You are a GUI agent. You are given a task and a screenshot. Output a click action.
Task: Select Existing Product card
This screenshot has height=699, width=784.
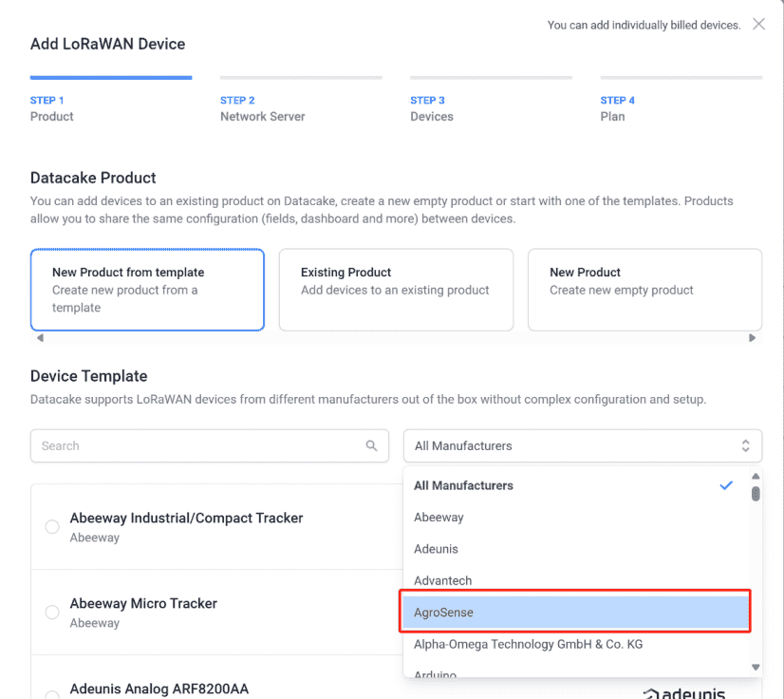point(396,290)
